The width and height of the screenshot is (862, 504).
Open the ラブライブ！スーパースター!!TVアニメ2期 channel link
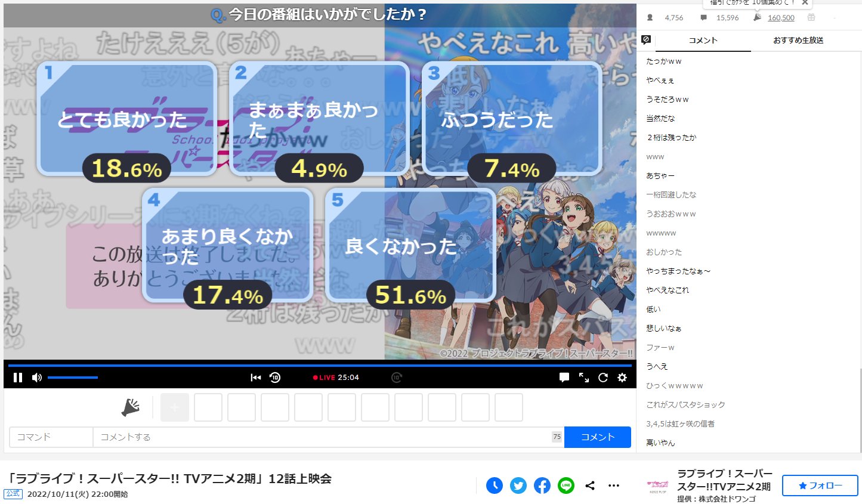(x=725, y=480)
